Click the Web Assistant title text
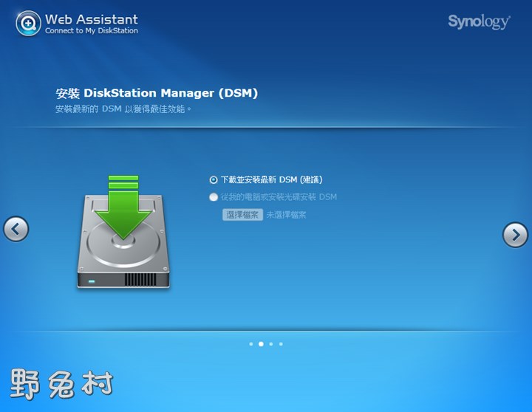Image resolution: width=532 pixels, height=412 pixels. (92, 19)
